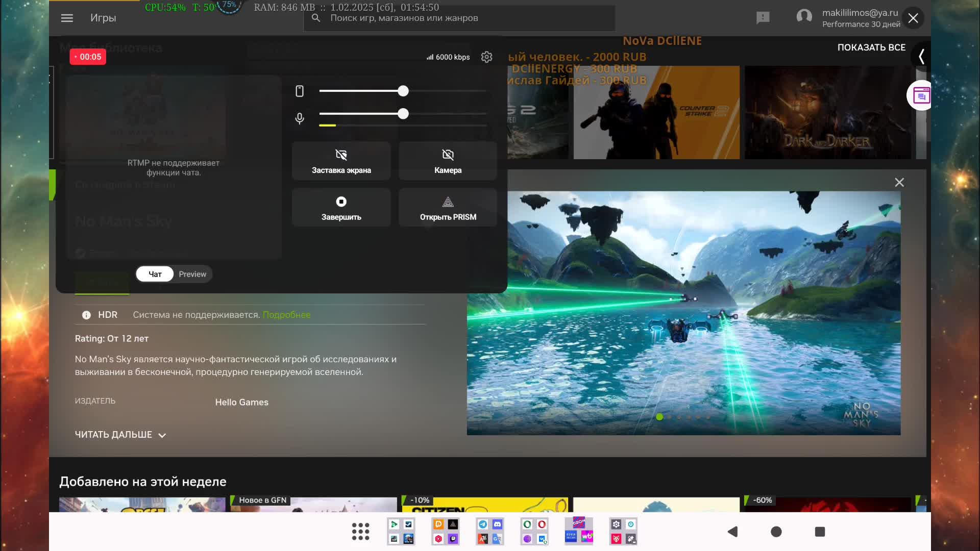Viewport: 980px width, 551px height.
Task: Tap the Android back triangle button
Action: point(732,532)
